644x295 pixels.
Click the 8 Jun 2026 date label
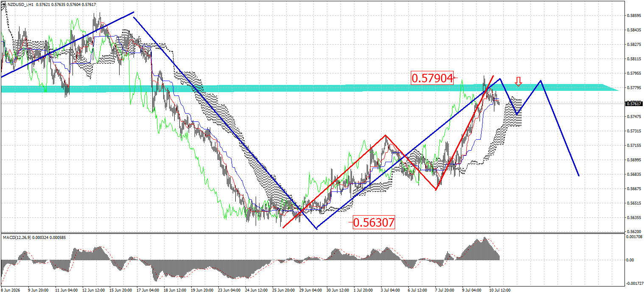[x=11, y=290]
